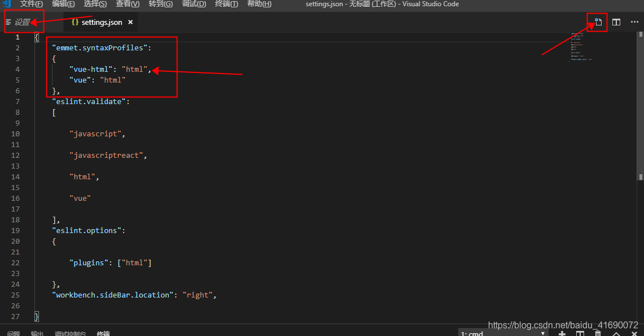Click line number 19 in gutter
This screenshot has width=644, height=336.
coord(15,230)
